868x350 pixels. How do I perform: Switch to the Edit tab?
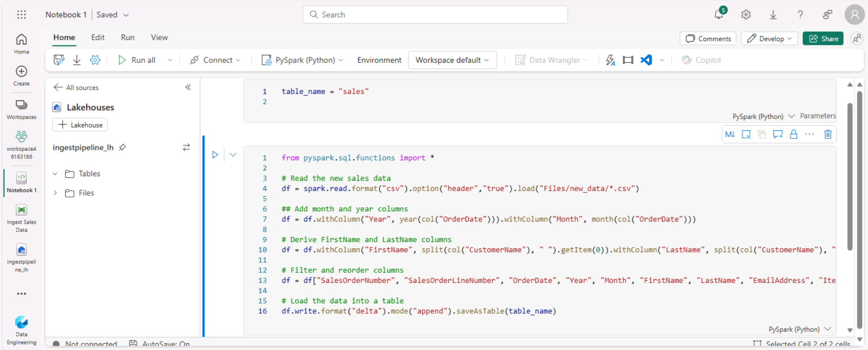[x=98, y=38]
